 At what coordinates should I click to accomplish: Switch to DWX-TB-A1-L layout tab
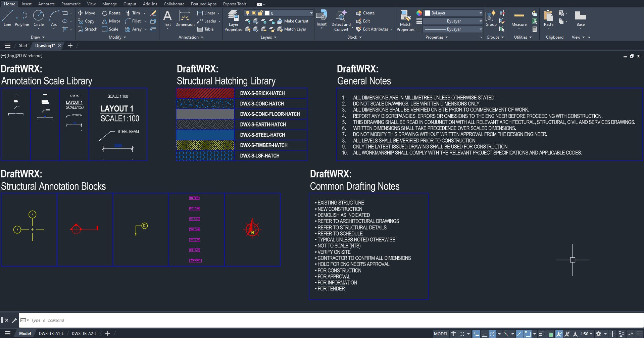coord(51,334)
